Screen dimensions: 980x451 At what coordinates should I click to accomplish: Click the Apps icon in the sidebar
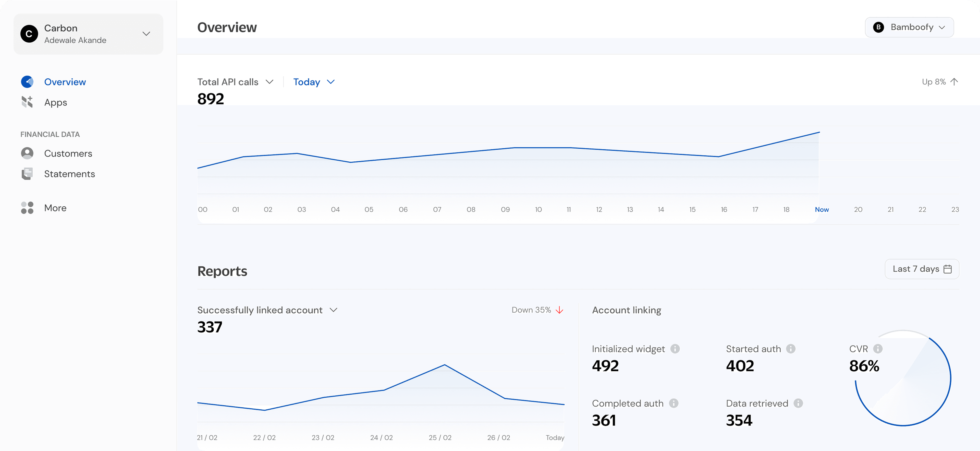(27, 102)
